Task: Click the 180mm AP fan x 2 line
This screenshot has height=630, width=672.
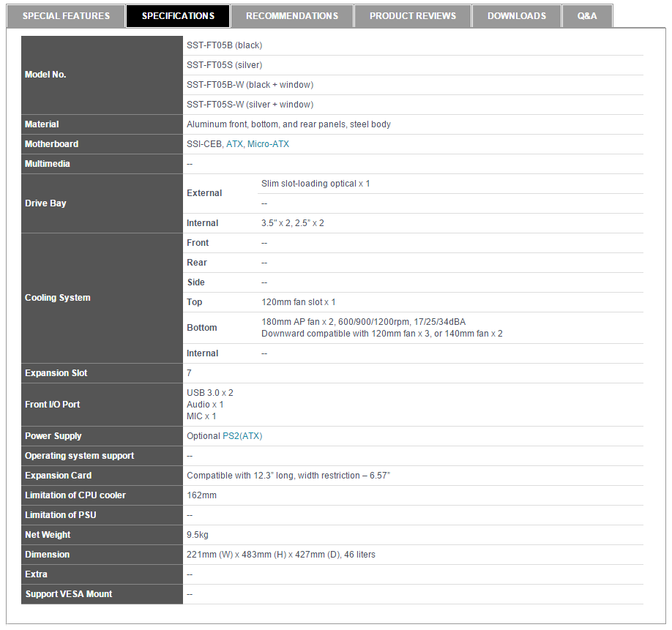Action: [x=363, y=322]
